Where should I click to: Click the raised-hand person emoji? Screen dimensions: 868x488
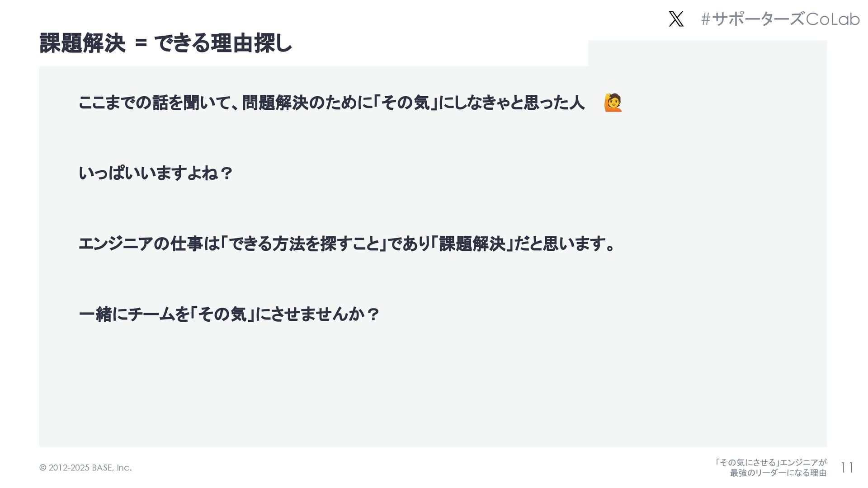click(613, 103)
